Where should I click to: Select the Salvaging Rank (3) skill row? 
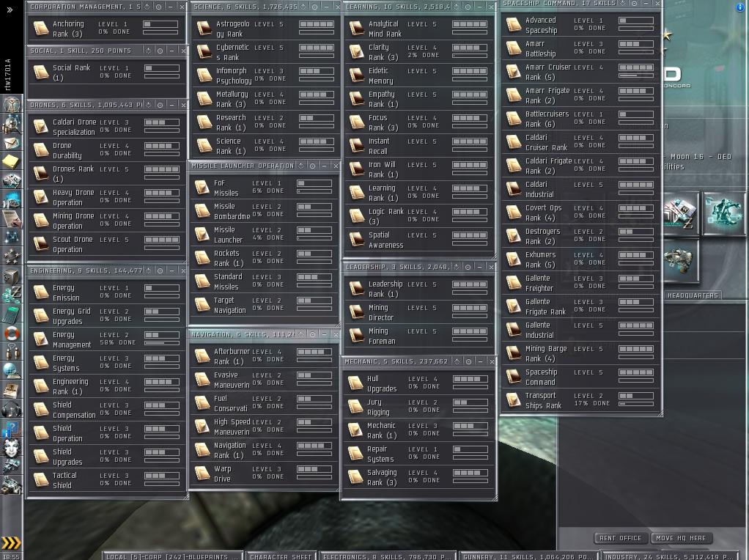coord(418,477)
